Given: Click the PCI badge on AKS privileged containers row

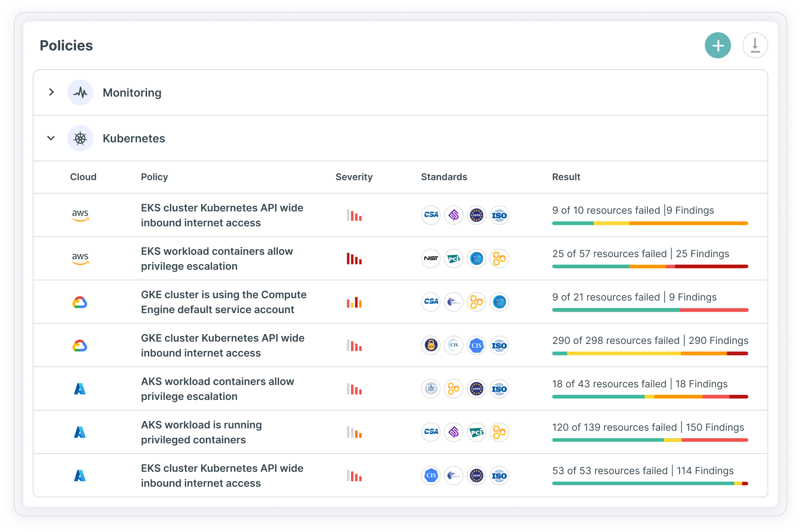Looking at the screenshot, I should click(477, 432).
